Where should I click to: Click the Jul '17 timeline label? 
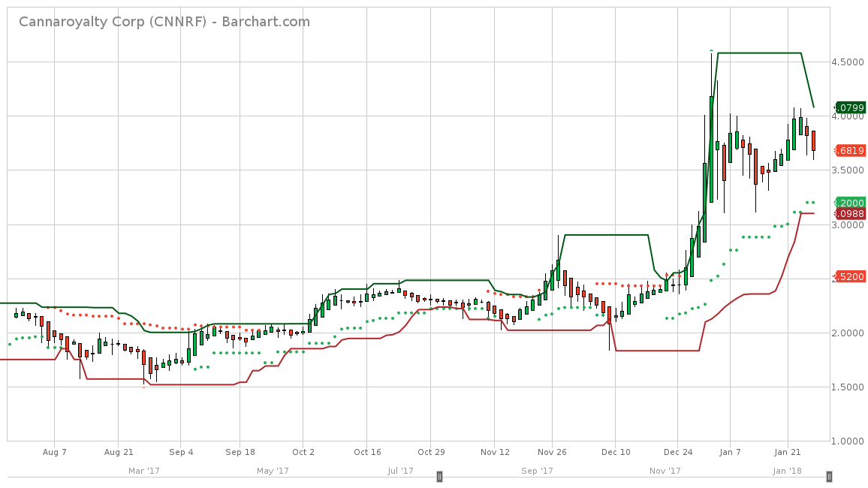pyautogui.click(x=401, y=471)
